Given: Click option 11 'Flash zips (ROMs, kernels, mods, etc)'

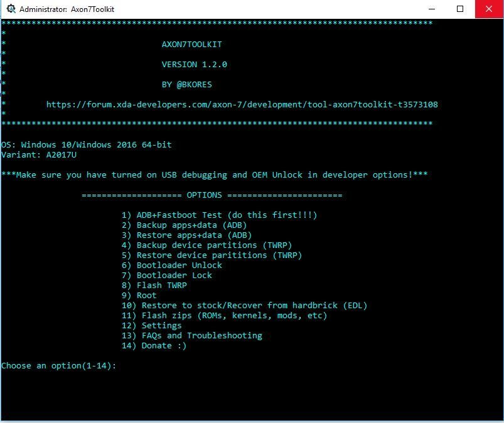Looking at the screenshot, I should coord(224,315).
